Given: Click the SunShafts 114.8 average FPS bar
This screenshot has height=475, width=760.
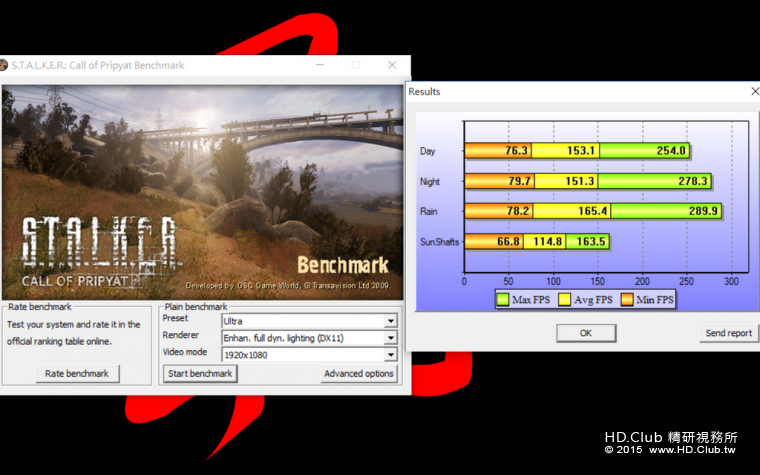Looking at the screenshot, I should pos(550,241).
